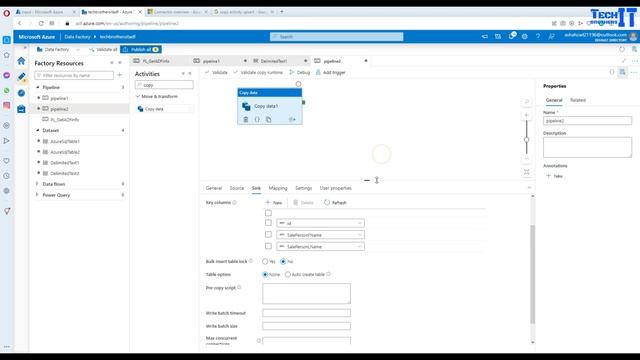Select No for Bulk insert table lock
Screen dimensions: 640x360
283,261
